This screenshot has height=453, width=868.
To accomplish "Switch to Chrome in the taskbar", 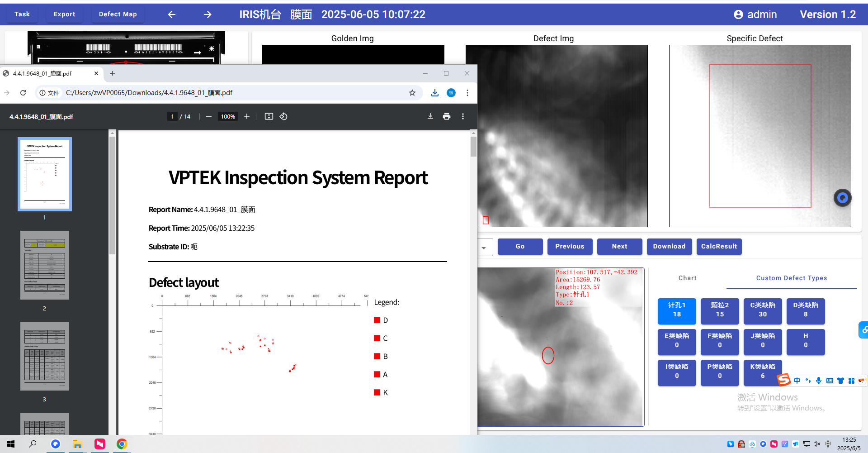I will (122, 444).
